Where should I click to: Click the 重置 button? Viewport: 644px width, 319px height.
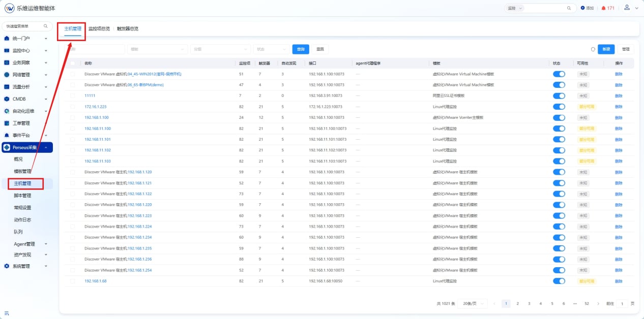coord(320,49)
